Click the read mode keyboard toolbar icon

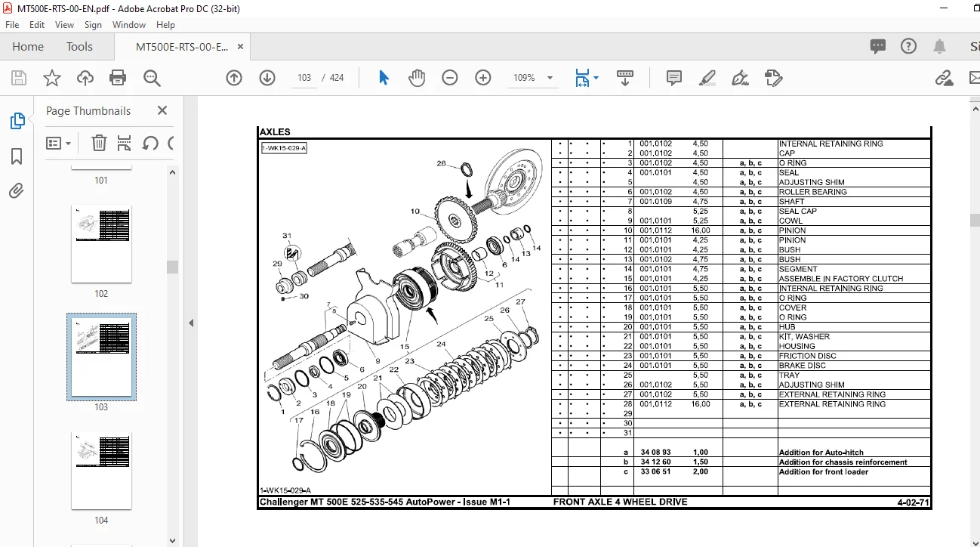pos(625,78)
